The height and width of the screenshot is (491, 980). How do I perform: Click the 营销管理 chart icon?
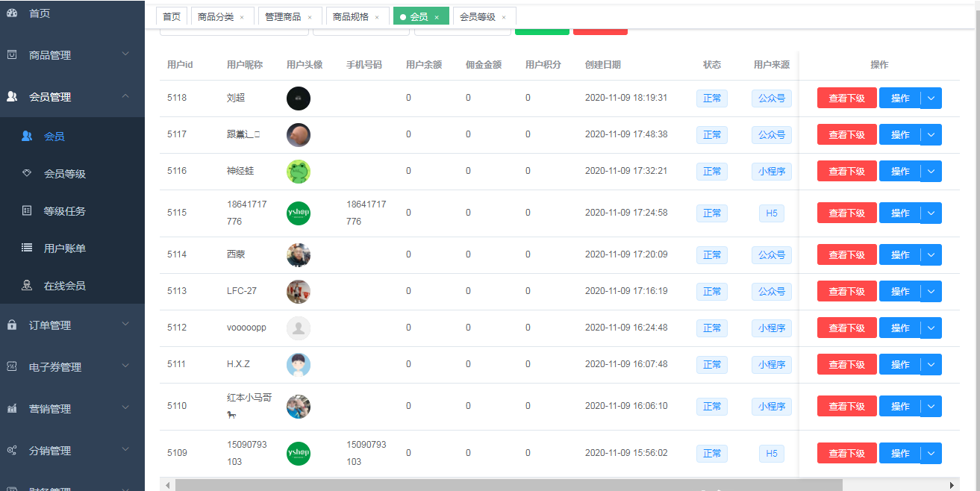(x=12, y=408)
